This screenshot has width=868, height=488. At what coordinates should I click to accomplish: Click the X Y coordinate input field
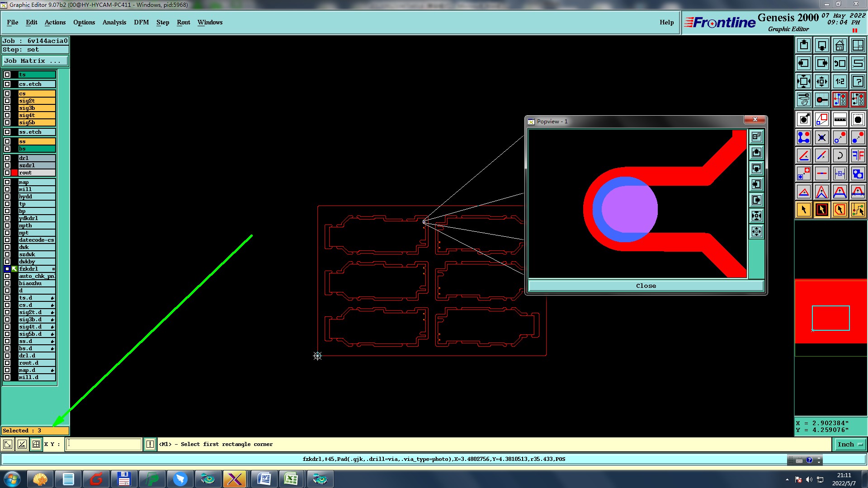pyautogui.click(x=104, y=445)
